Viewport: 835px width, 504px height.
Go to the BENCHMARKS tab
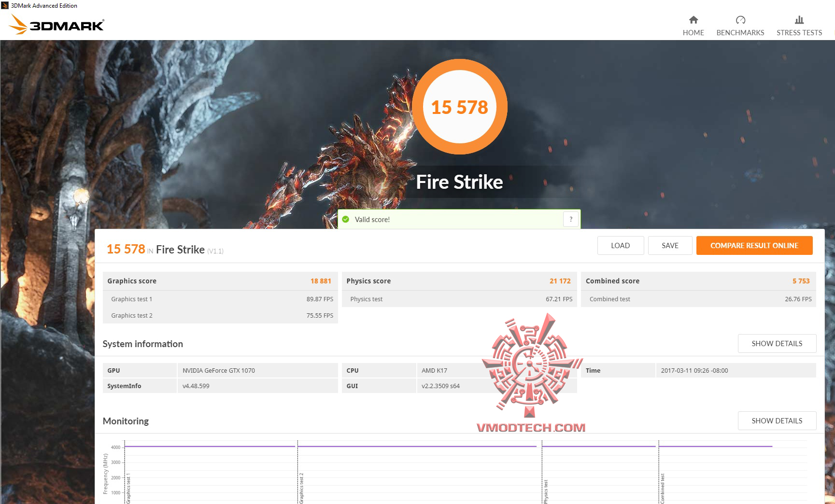[x=740, y=26]
